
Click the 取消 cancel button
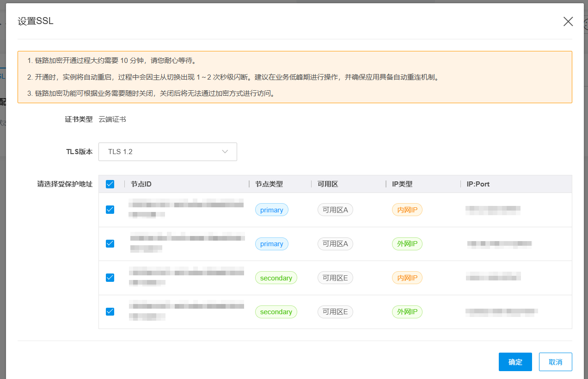(556, 362)
